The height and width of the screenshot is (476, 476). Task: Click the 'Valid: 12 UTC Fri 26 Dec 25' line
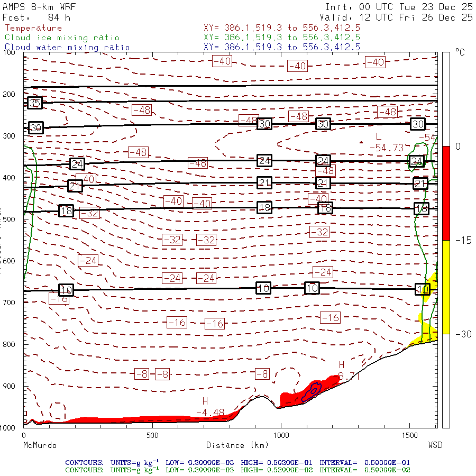pos(396,17)
